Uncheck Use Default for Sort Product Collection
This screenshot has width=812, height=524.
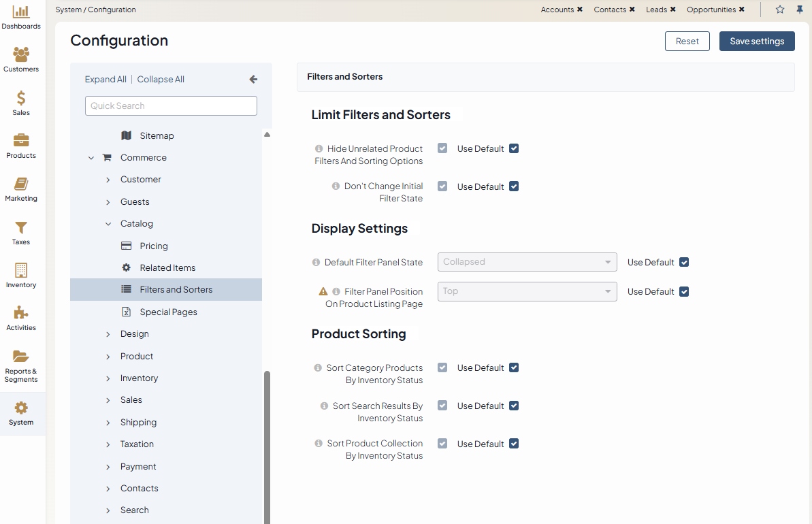click(x=514, y=444)
